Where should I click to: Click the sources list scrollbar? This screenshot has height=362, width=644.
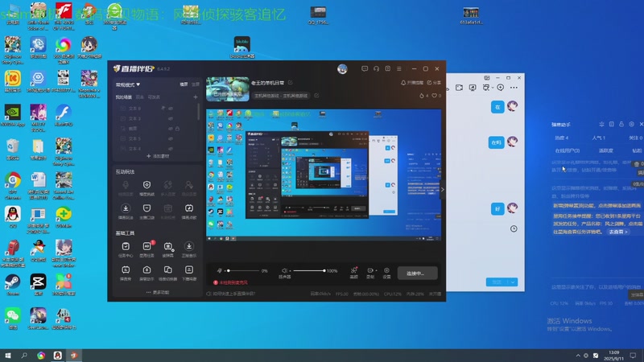(x=198, y=112)
